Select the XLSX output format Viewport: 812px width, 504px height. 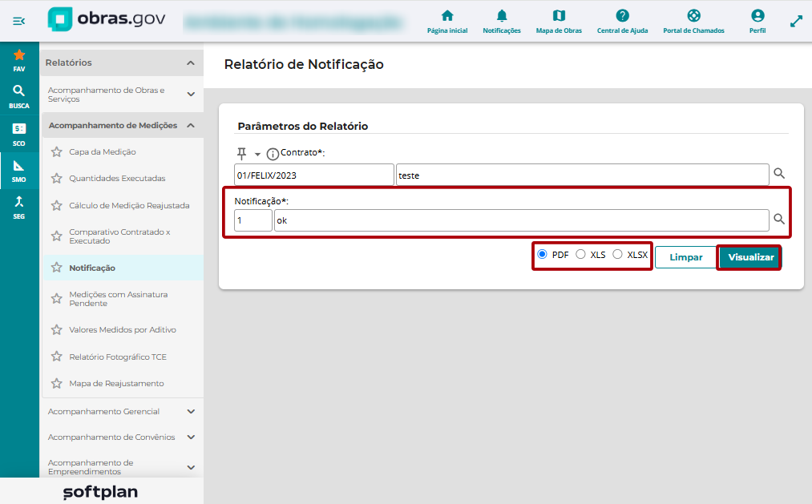coord(617,254)
